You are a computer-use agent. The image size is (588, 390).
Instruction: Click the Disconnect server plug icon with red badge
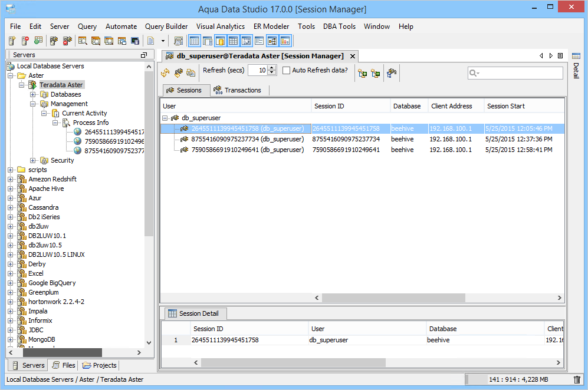click(67, 41)
